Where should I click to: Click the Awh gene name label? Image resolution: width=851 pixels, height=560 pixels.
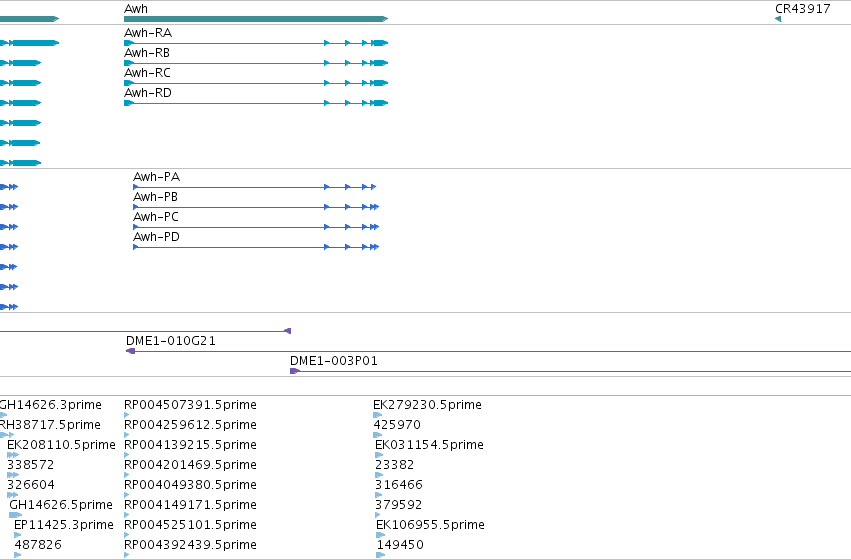pos(136,9)
